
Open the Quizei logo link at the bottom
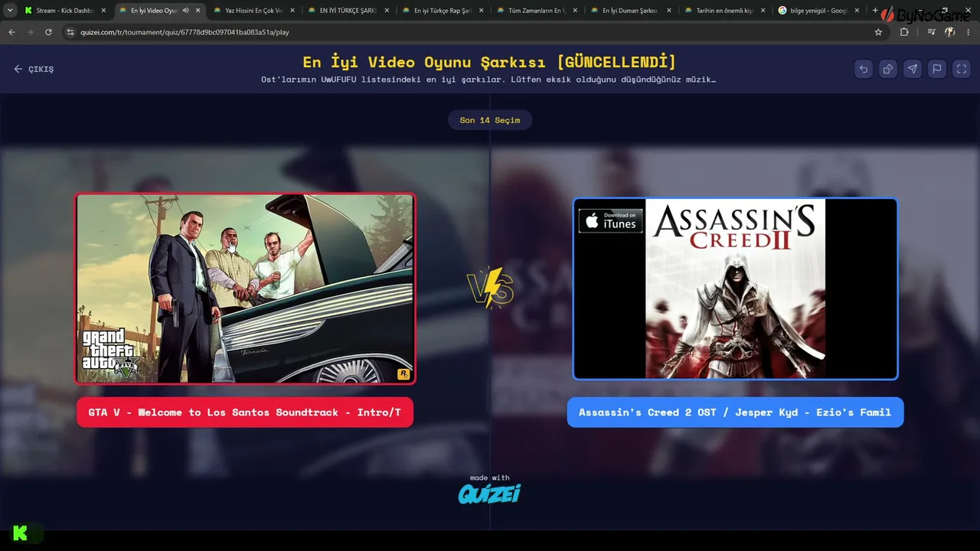coord(490,494)
